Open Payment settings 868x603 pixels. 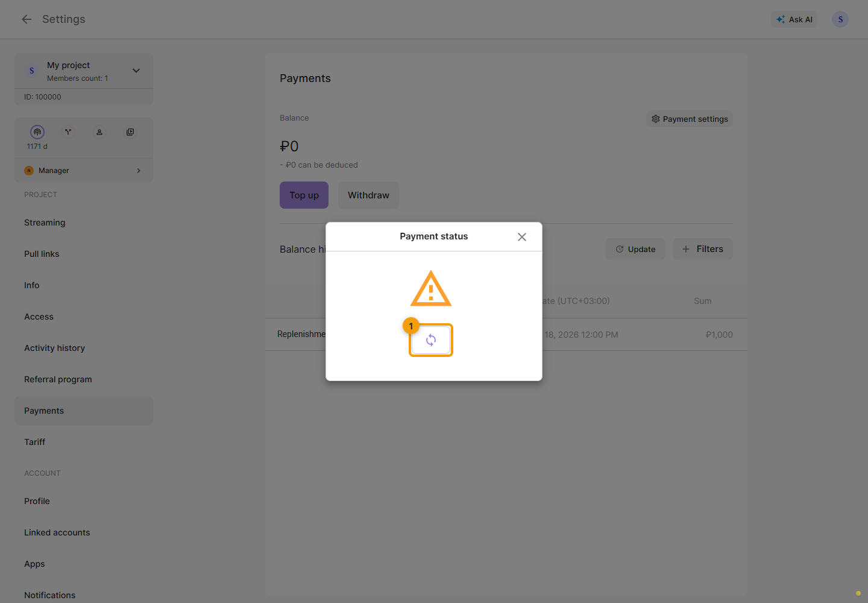click(x=690, y=119)
